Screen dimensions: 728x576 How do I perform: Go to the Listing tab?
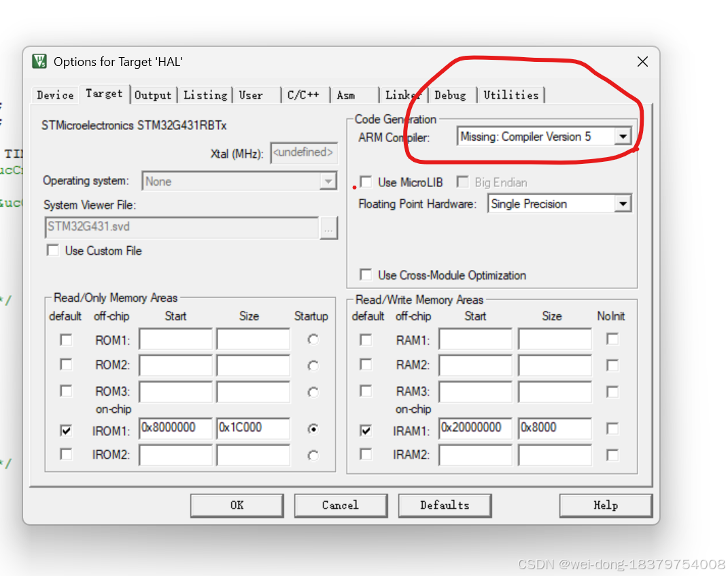tap(205, 95)
